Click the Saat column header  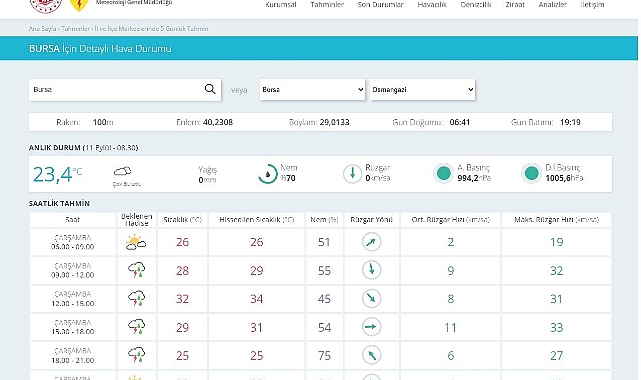[73, 220]
